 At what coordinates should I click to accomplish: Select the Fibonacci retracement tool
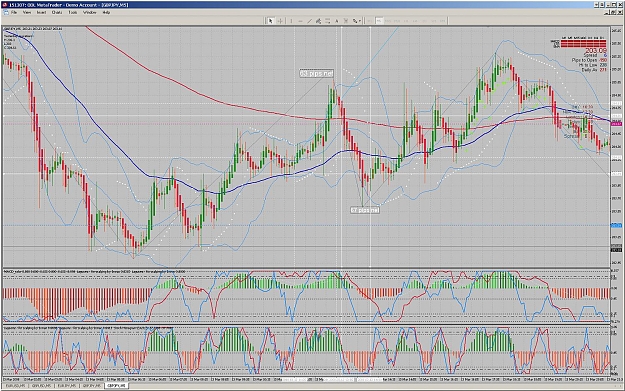(x=328, y=21)
